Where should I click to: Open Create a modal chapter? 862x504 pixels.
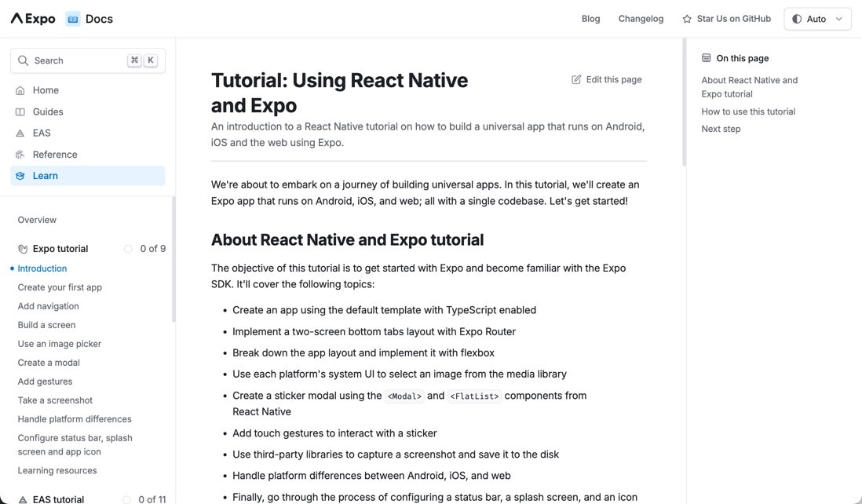49,363
